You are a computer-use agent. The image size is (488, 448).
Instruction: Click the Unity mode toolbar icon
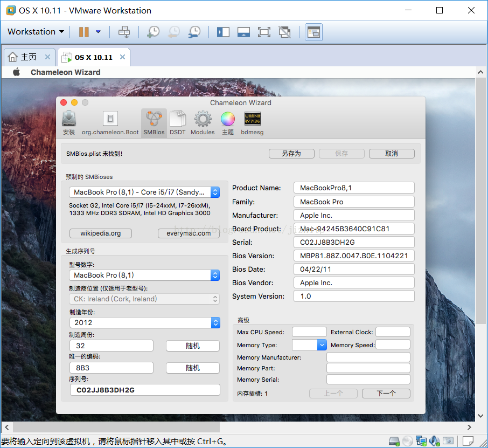(x=284, y=32)
